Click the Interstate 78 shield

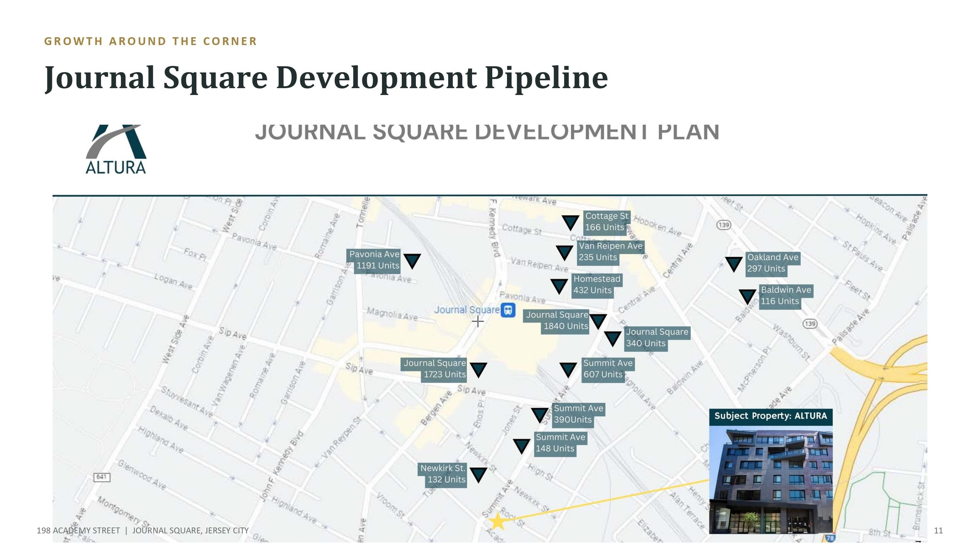click(x=830, y=538)
